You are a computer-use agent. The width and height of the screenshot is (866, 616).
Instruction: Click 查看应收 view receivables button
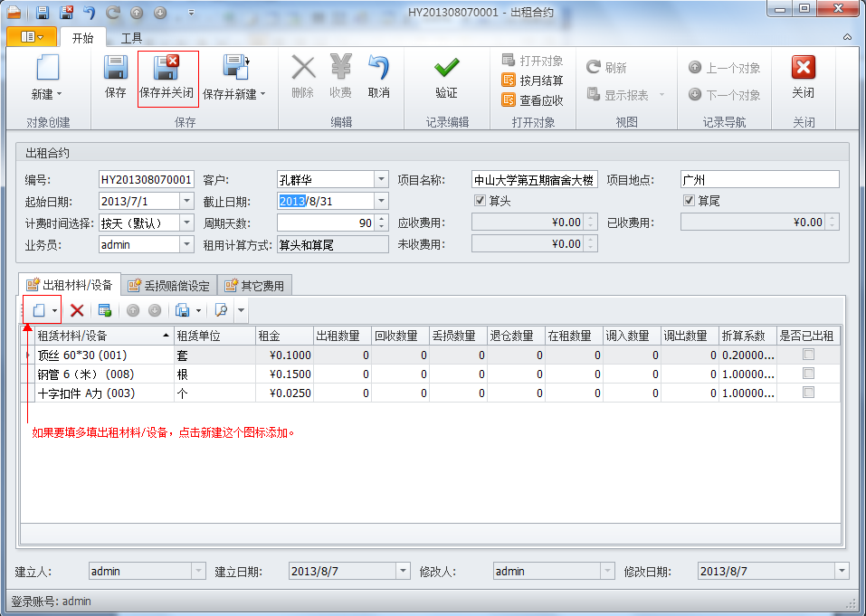pyautogui.click(x=533, y=100)
